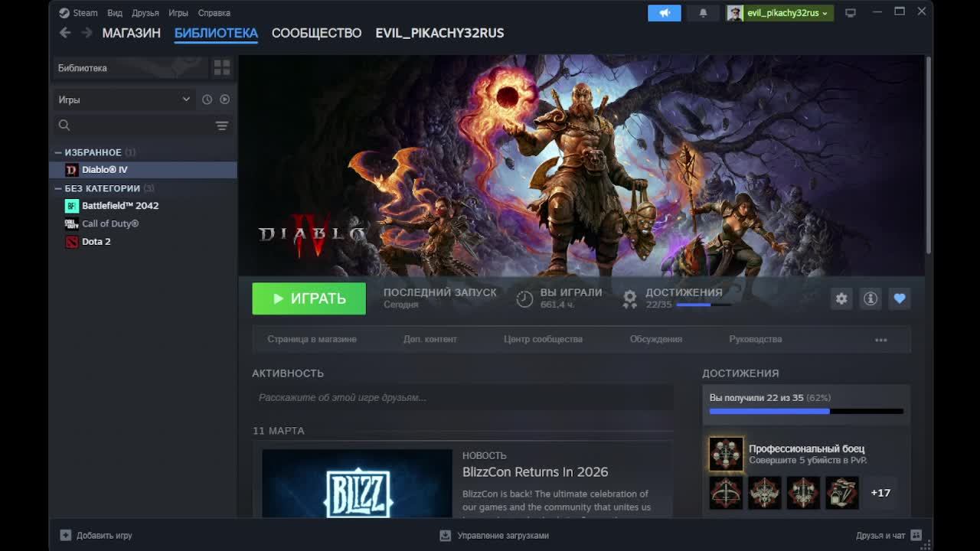Viewport: 980px width, 551px height.
Task: Click the Battlefield 2042 game icon
Action: (71, 206)
